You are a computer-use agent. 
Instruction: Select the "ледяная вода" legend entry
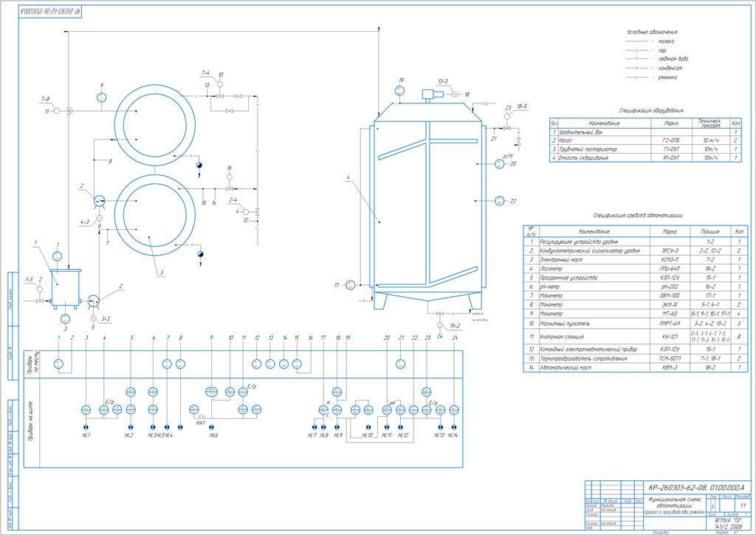click(673, 59)
